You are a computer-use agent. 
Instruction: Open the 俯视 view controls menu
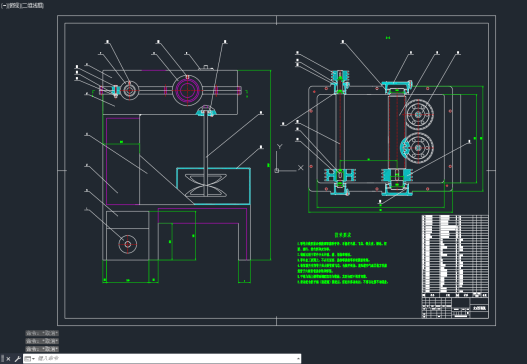tap(14, 5)
